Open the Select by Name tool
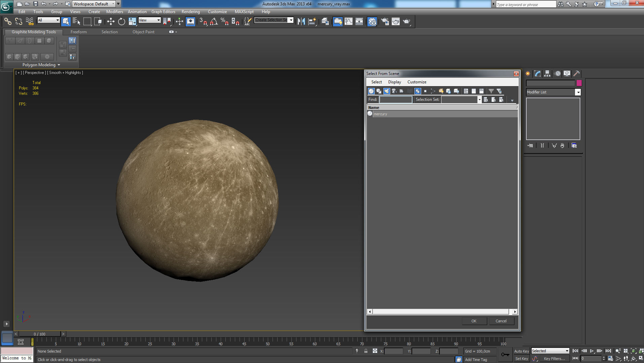 76,22
